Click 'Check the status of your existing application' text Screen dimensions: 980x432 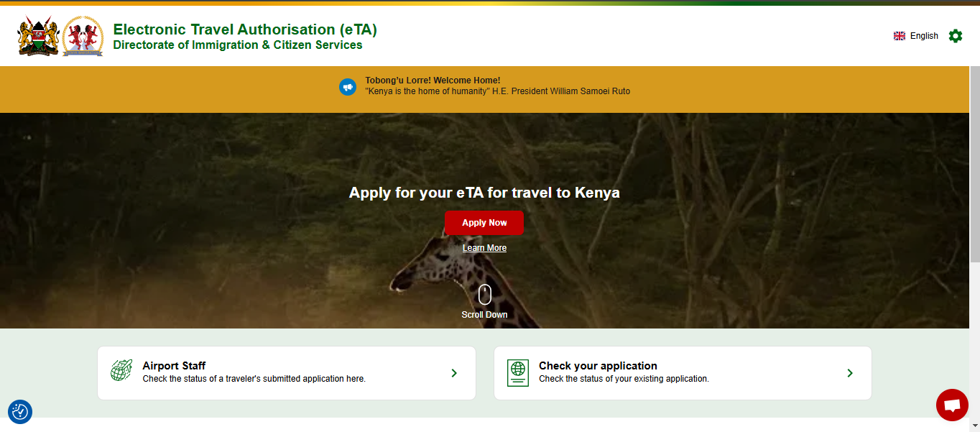[x=624, y=379]
